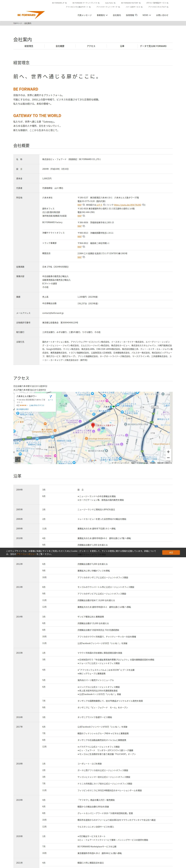Screen dimensions: 186x868
Task: Open the 沖縄サテライトオフィス MAP link
Action: coord(80,237)
